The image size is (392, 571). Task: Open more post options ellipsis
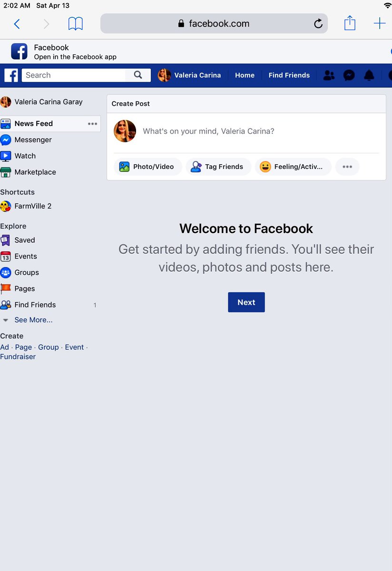coord(347,167)
